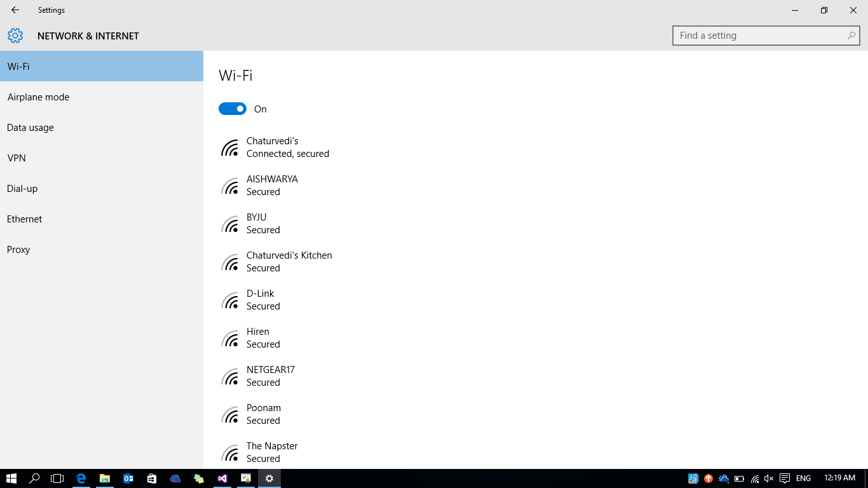Open the VPN settings page
868x488 pixels.
coord(102,158)
